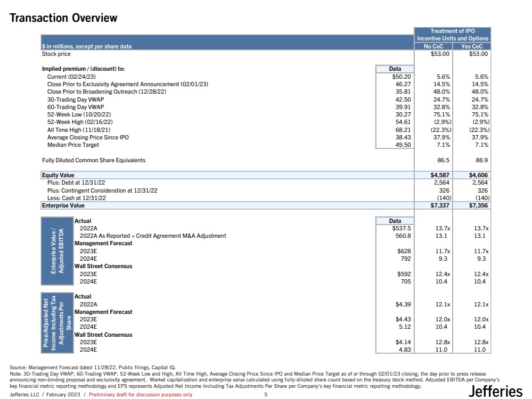The image size is (532, 399).
Task: Click the $7,356 Enterprise Value cell
Action: [478, 205]
